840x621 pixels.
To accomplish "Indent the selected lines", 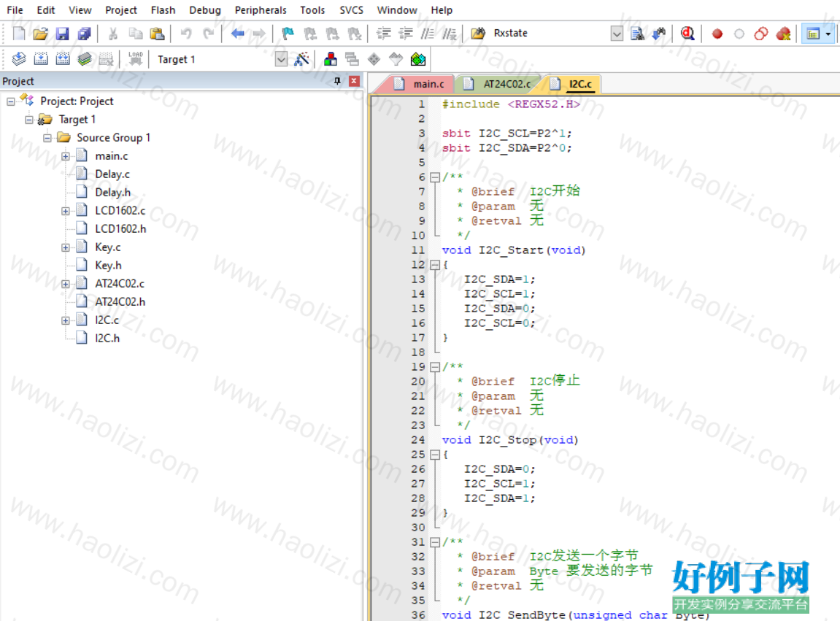I will click(x=384, y=34).
